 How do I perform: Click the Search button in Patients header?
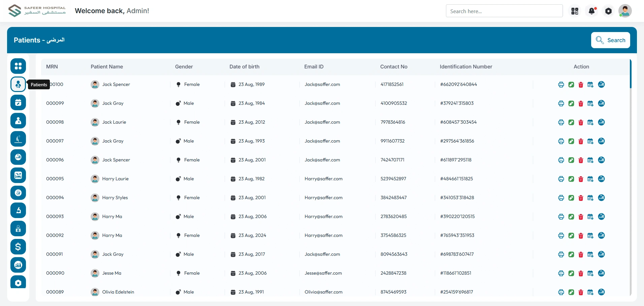(x=610, y=40)
